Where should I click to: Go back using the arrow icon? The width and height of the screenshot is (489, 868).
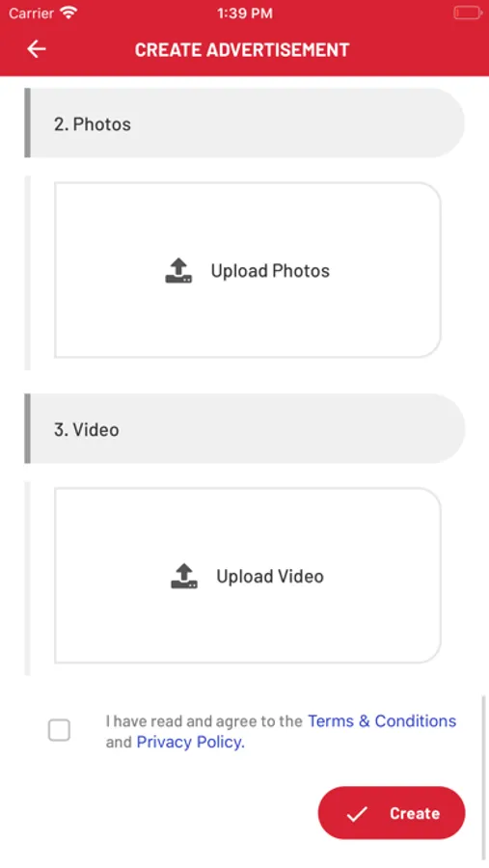(x=37, y=49)
